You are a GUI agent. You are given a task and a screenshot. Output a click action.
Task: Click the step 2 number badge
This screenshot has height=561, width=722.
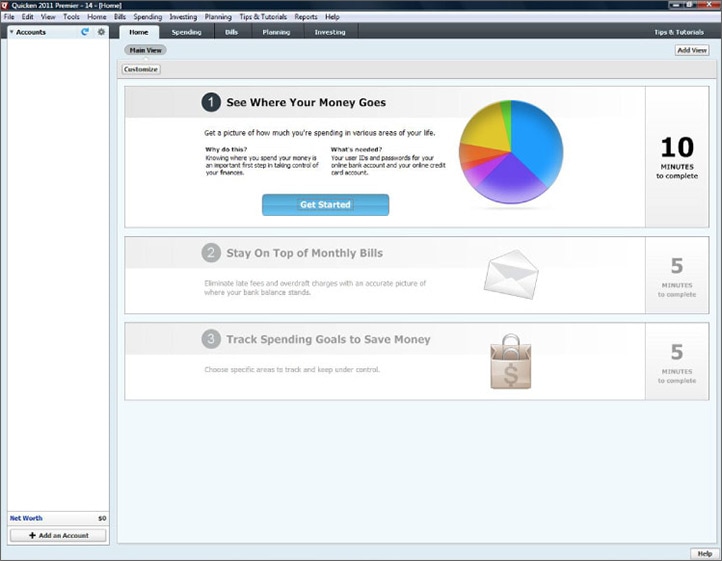click(x=211, y=253)
